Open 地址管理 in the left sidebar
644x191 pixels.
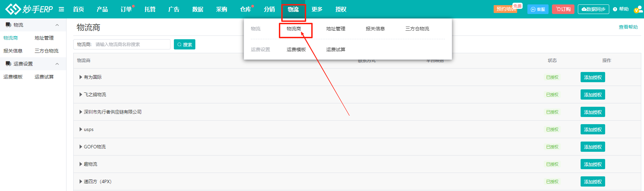point(44,38)
